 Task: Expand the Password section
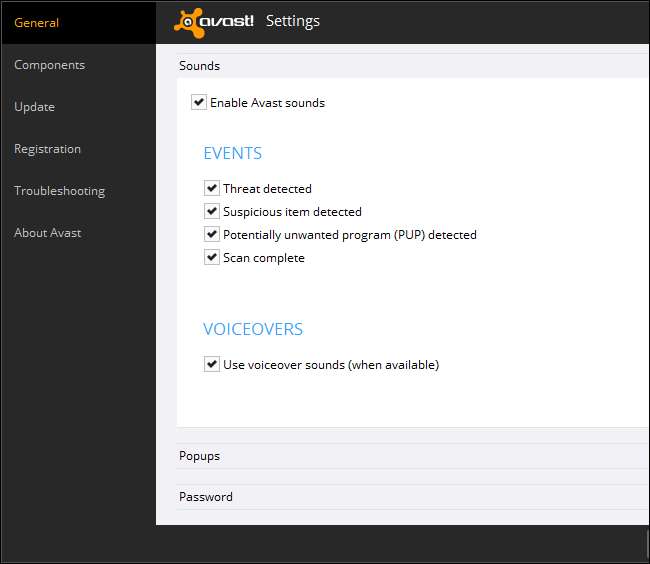coord(206,497)
